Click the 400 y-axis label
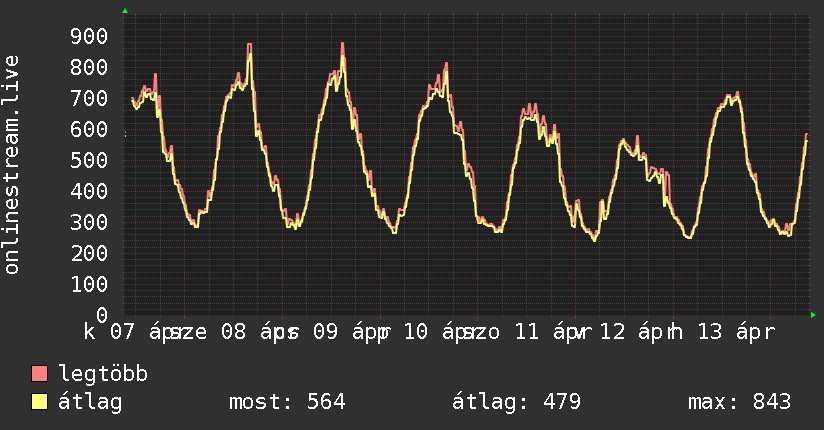This screenshot has height=430, width=824. 89,191
